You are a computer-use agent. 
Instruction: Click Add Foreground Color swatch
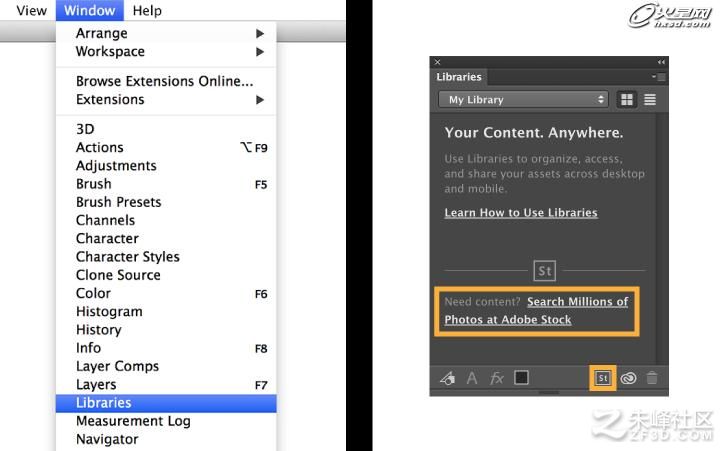[x=521, y=378]
